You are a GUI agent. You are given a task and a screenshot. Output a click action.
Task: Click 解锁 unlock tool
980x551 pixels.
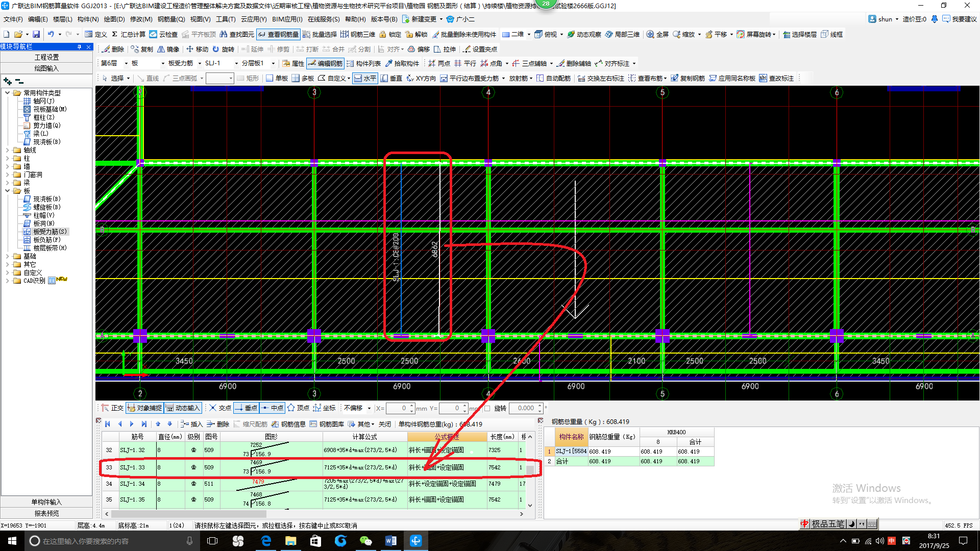click(x=416, y=34)
